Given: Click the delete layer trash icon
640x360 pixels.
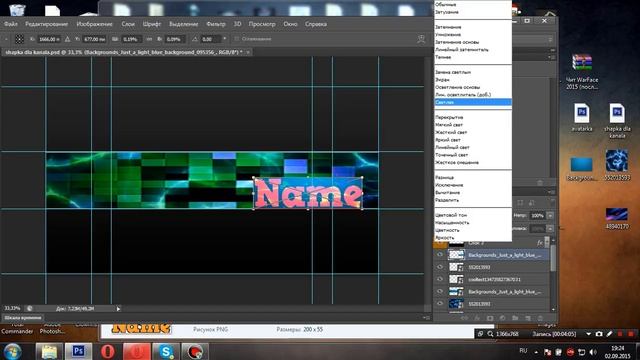Looking at the screenshot, I should click(540, 318).
